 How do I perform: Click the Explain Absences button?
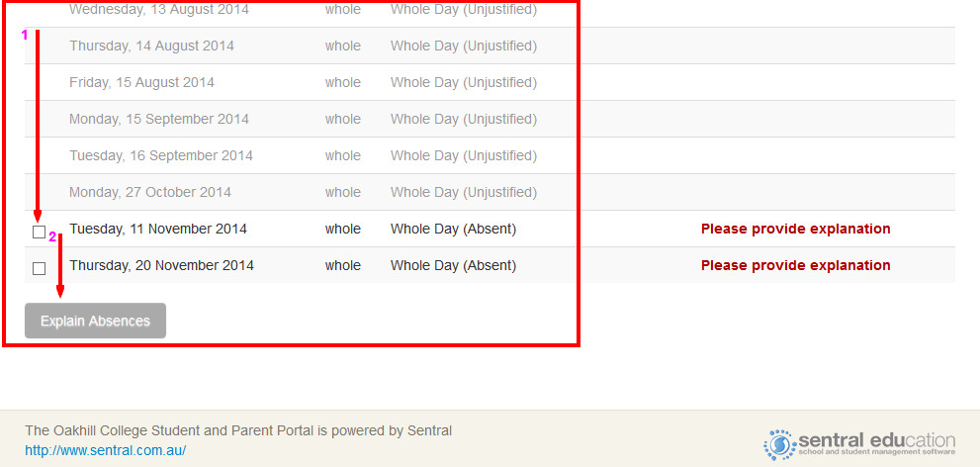point(95,321)
